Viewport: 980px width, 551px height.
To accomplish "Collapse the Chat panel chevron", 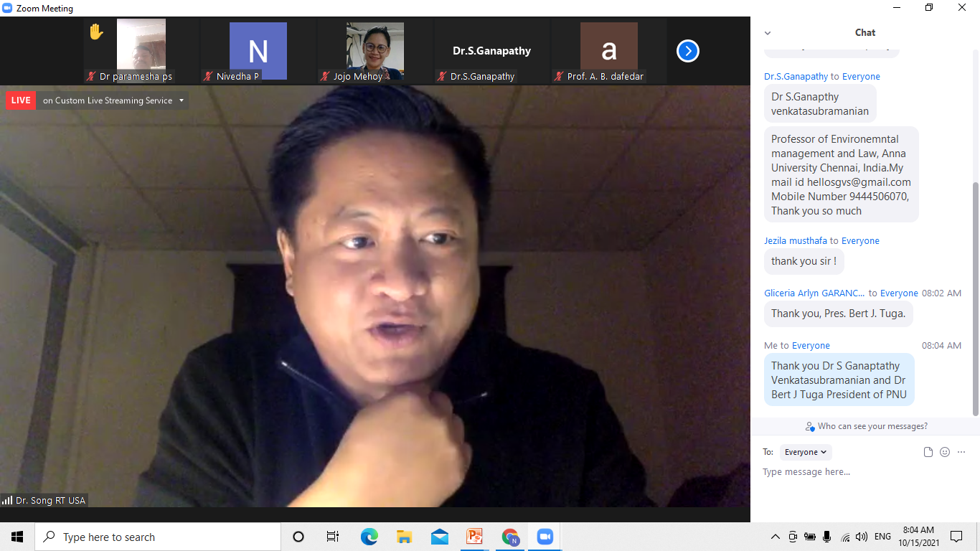I will (768, 33).
